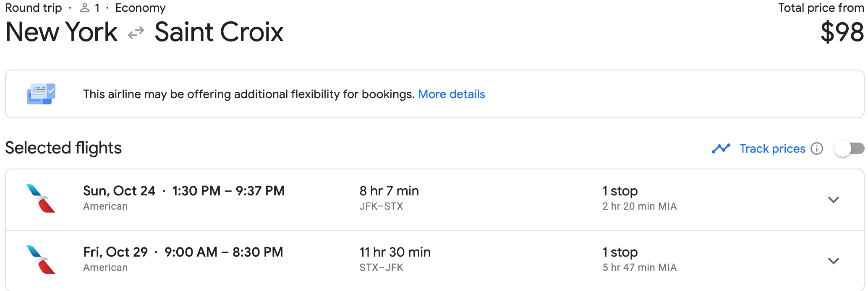Image resolution: width=868 pixels, height=291 pixels.
Task: Click the 2 hr 20 min MIA layover
Action: pyautogui.click(x=640, y=206)
